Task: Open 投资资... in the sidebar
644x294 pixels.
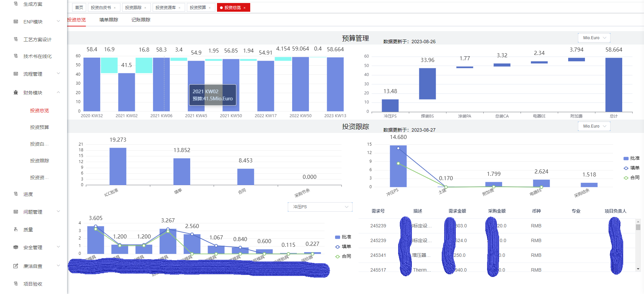Action: coord(39,177)
